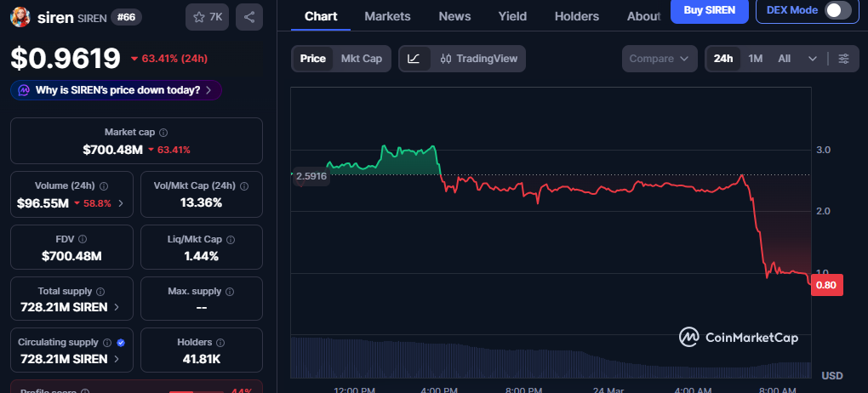Click the $700.48M market cap value
The width and height of the screenshot is (868, 393).
point(113,150)
